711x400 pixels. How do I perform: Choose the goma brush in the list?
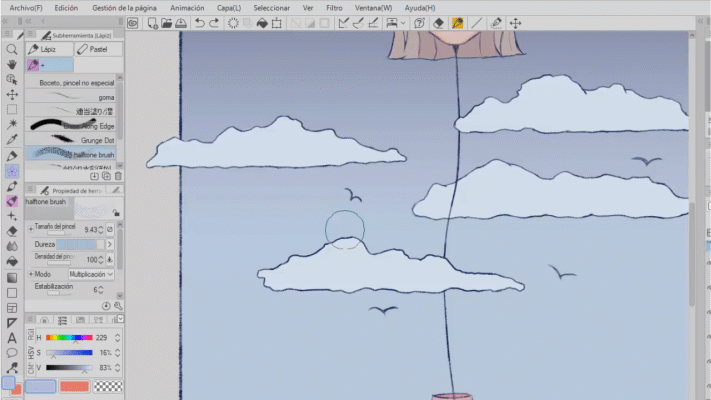coord(70,97)
